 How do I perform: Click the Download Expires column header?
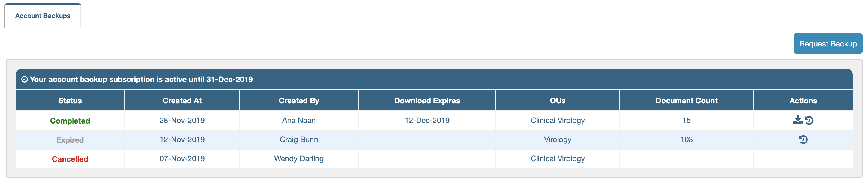tap(427, 101)
